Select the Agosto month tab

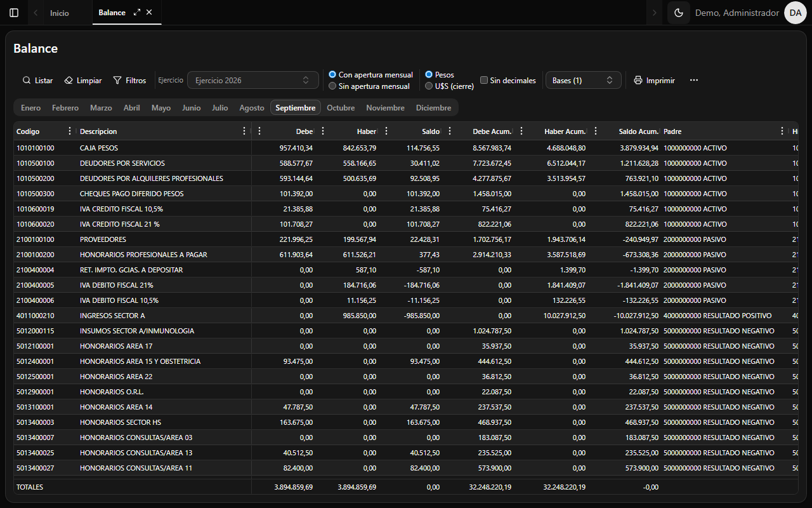(x=252, y=108)
